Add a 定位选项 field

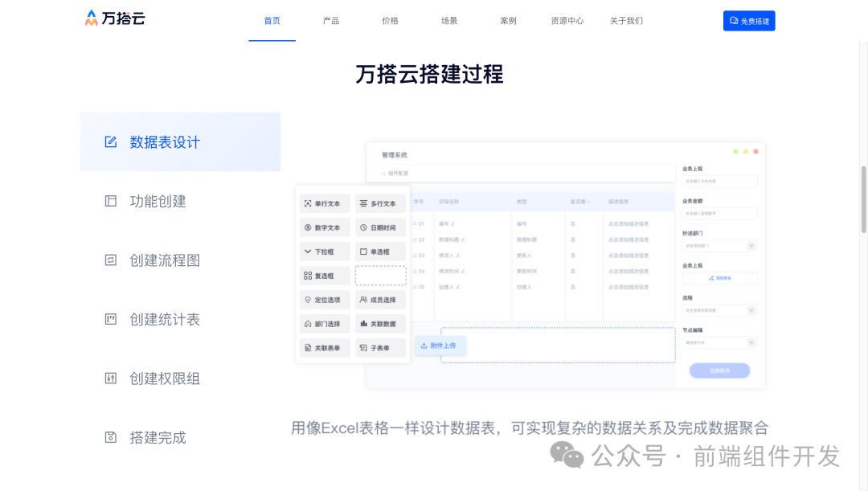tap(324, 299)
